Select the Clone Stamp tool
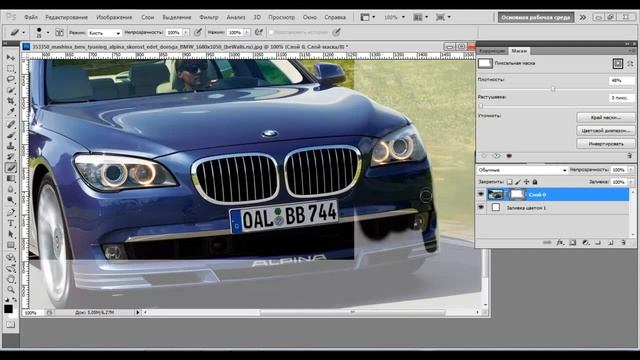Image resolution: width=640 pixels, height=360 pixels. coord(11,146)
